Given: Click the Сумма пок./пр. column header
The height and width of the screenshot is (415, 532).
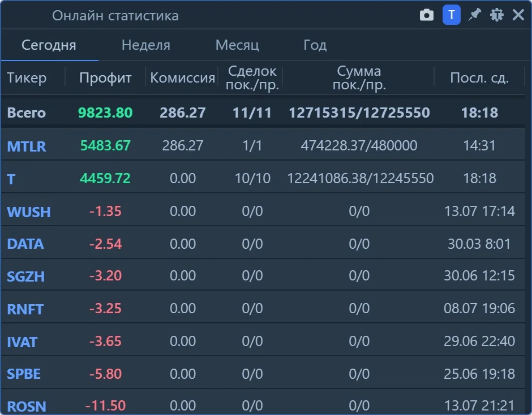Looking at the screenshot, I should point(359,78).
